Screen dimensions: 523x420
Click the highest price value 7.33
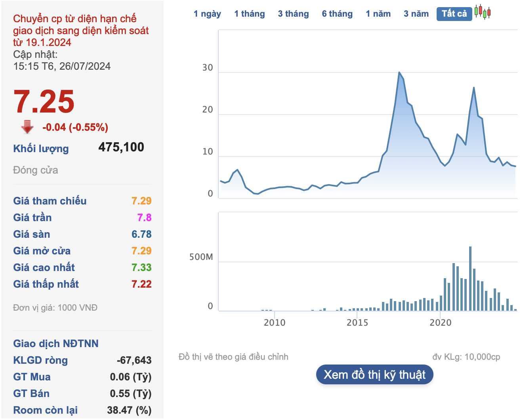(141, 267)
